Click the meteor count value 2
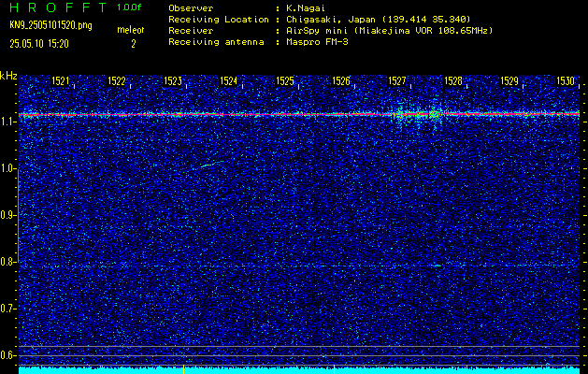588x374 pixels. point(133,44)
